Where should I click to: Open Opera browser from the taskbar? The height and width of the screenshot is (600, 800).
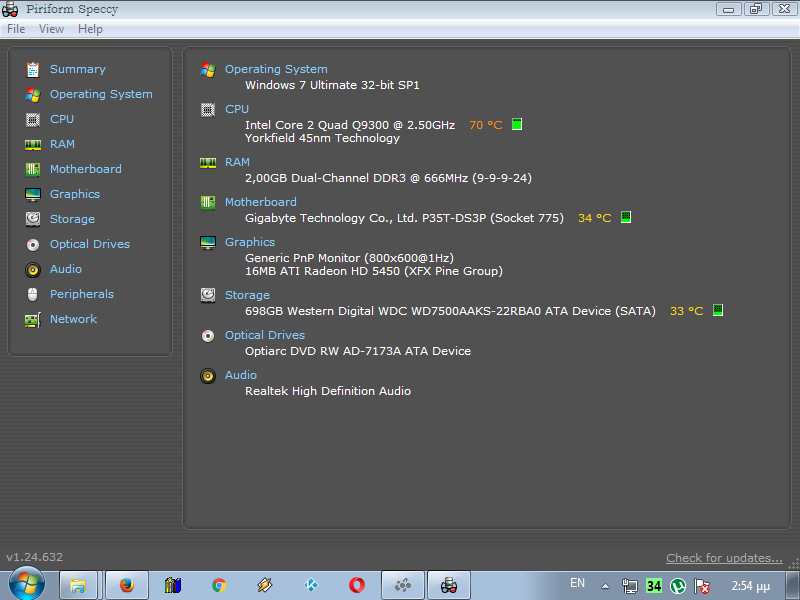[x=357, y=585]
